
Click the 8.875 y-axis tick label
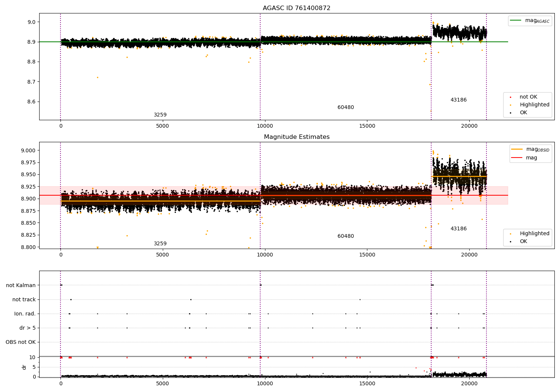click(28, 211)
